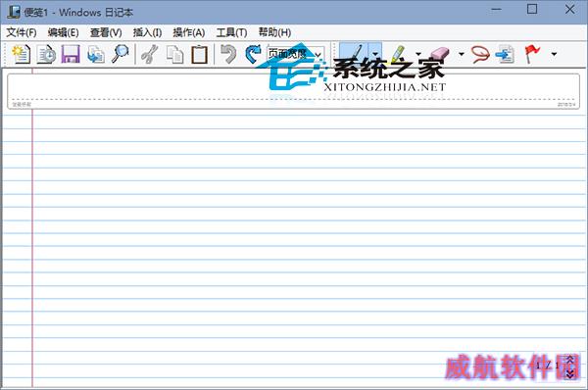Image resolution: width=588 pixels, height=390 pixels.
Task: Select the red Flag tool
Action: pos(532,54)
